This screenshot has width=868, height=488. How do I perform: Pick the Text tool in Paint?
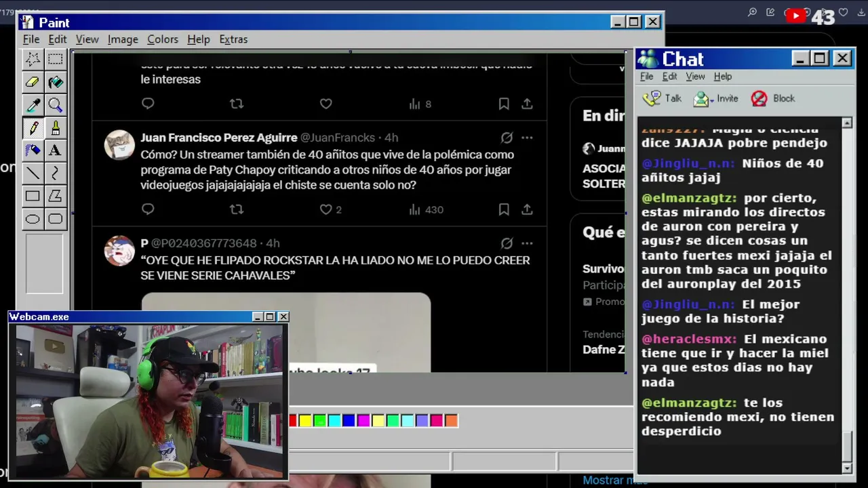point(56,150)
